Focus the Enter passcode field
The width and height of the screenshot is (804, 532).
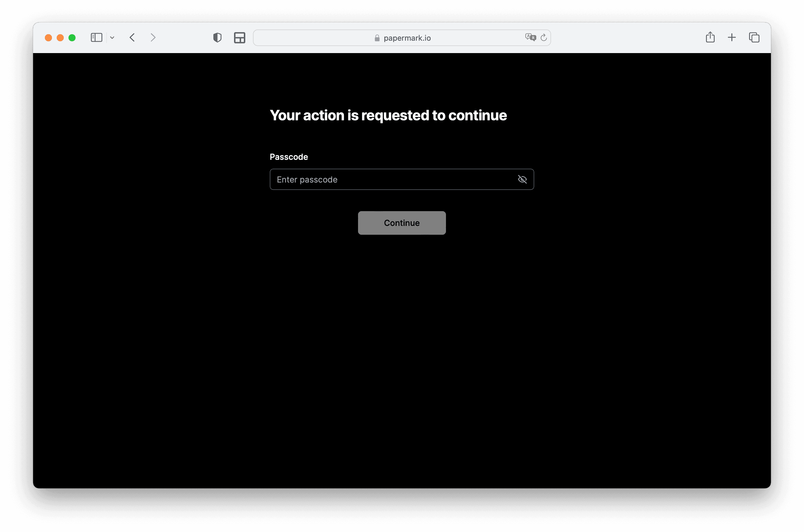(390, 179)
